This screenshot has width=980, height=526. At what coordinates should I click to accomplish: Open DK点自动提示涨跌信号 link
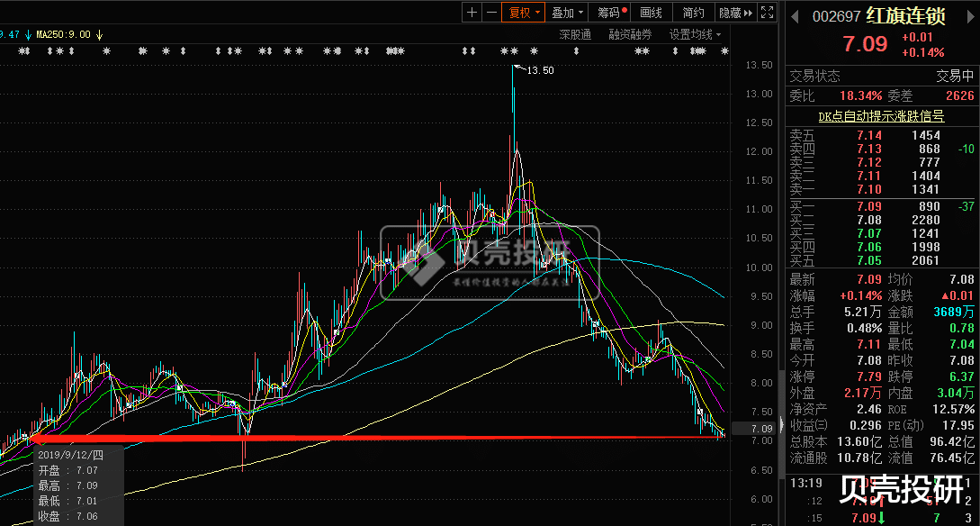coord(881,116)
